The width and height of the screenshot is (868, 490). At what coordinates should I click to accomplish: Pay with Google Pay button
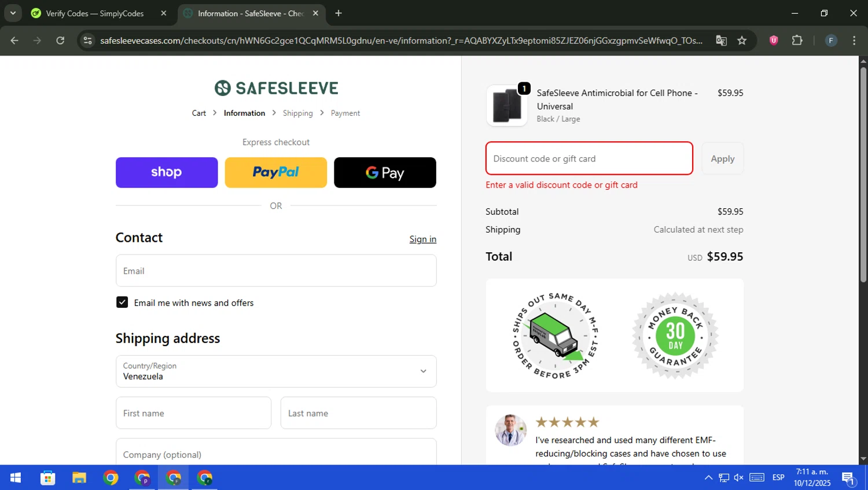tap(385, 172)
